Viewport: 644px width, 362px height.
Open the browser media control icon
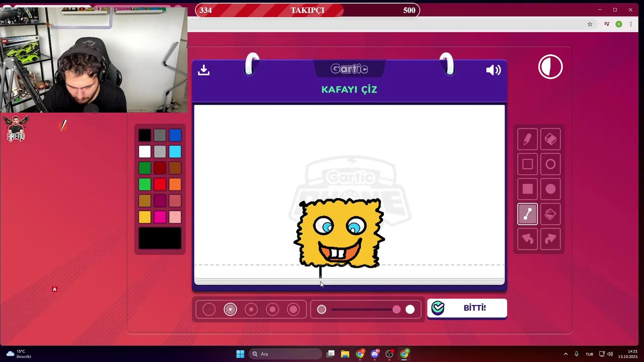(607, 24)
